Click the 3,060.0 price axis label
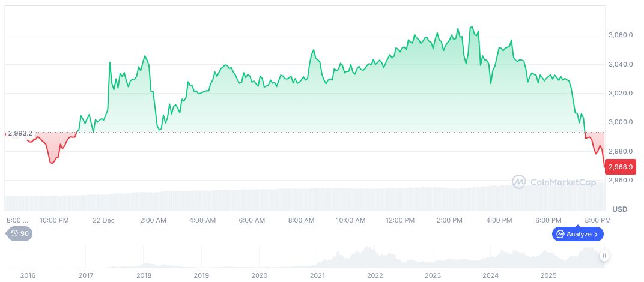Viewport: 644px width, 282px height. tap(621, 35)
